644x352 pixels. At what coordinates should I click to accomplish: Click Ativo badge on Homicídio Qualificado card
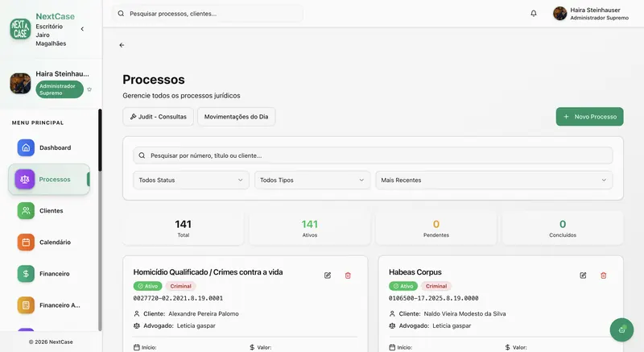[x=147, y=286]
